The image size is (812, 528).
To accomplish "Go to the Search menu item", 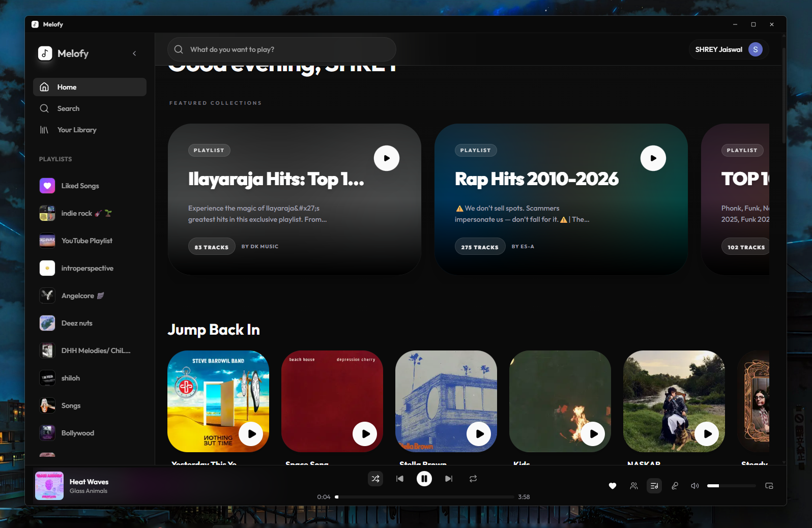I will [x=90, y=108].
